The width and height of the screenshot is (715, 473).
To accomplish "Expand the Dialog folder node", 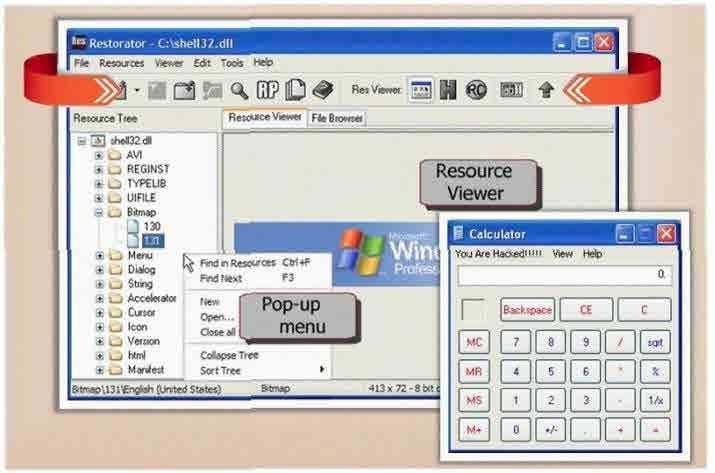I will (x=99, y=270).
